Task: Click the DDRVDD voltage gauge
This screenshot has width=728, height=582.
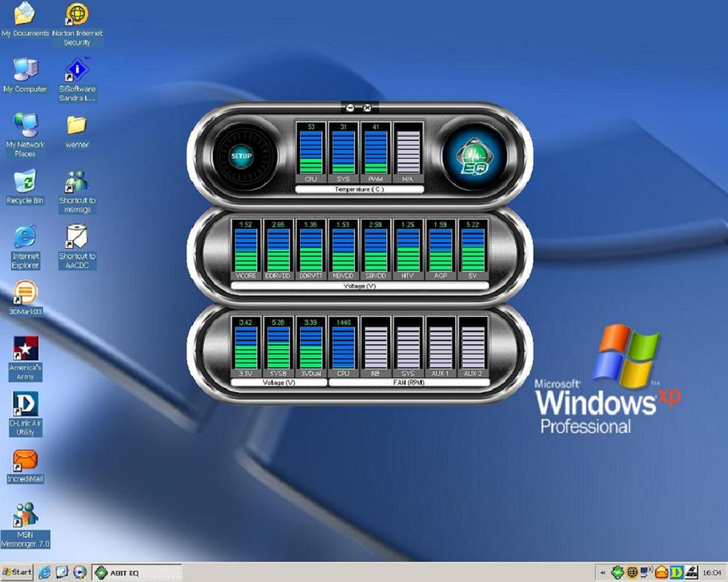Action: click(x=278, y=250)
